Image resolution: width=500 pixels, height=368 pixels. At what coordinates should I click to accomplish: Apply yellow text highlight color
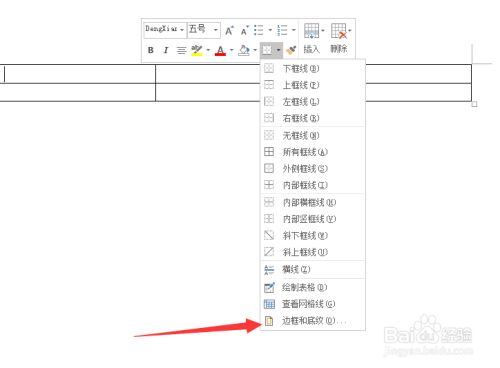point(197,50)
